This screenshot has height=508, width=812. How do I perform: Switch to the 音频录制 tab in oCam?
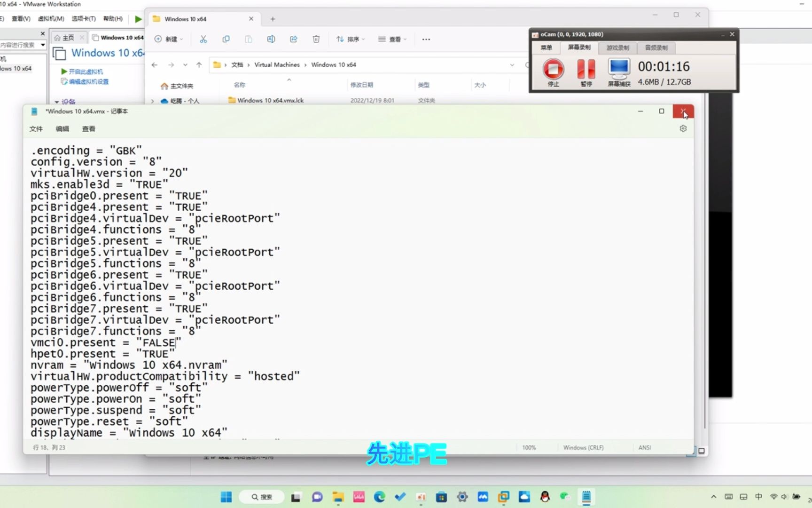tap(656, 48)
